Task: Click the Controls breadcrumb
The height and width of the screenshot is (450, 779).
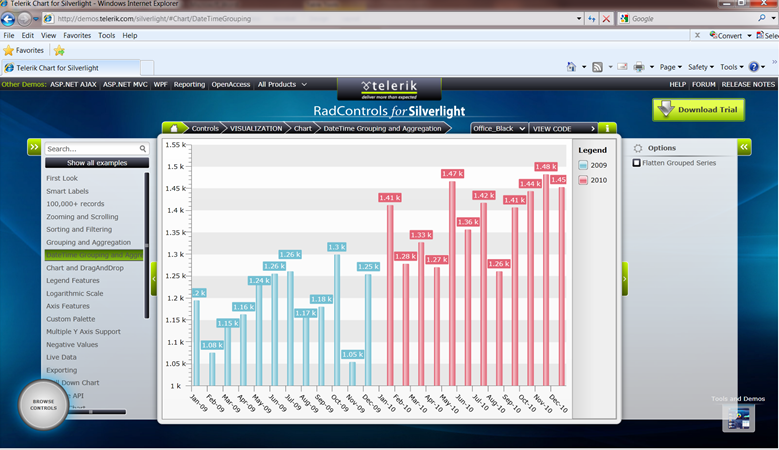Action: click(205, 128)
